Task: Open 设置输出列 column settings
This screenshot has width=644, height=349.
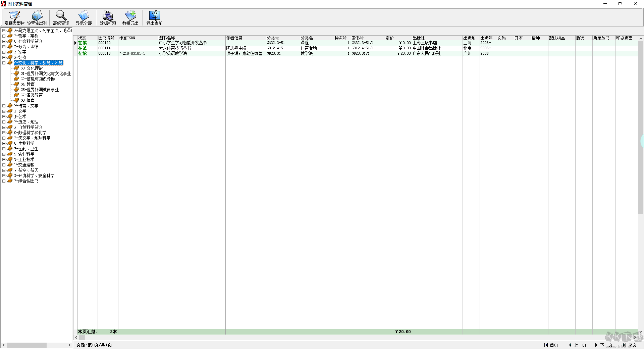Action: tap(37, 18)
